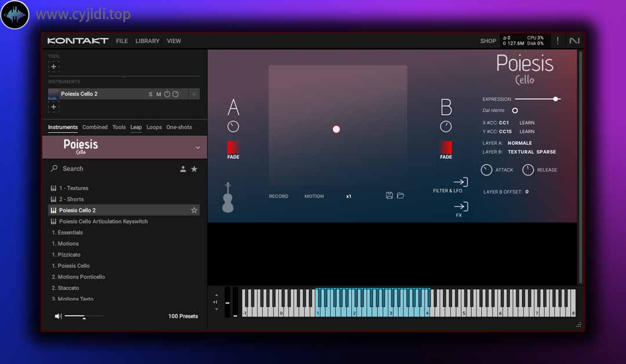Click the KONTAKT logo
The image size is (626, 364).
[x=78, y=41]
